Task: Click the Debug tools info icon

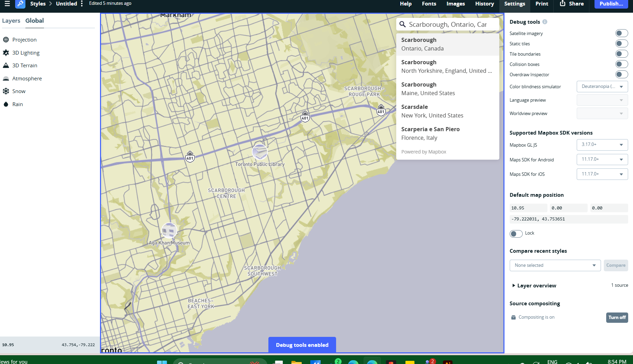Action: 545,22
